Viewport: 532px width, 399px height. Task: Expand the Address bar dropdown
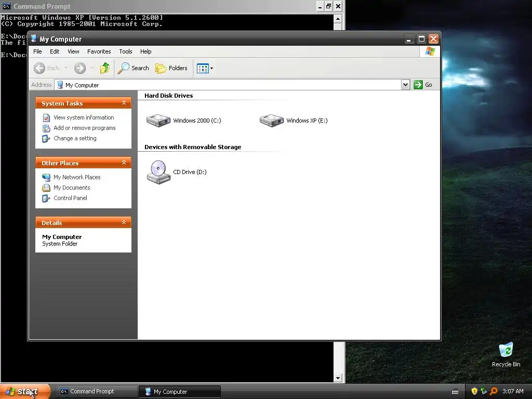point(405,85)
